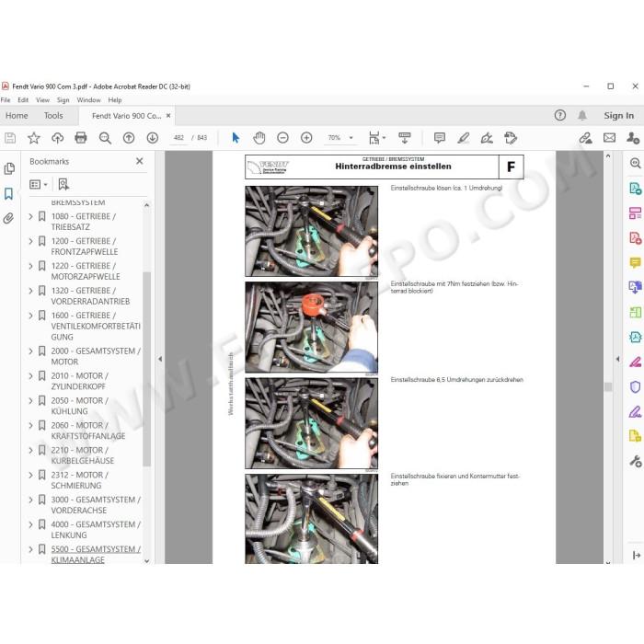The width and height of the screenshot is (644, 644).
Task: Toggle the bookmarks panel icon
Action: [x=8, y=193]
